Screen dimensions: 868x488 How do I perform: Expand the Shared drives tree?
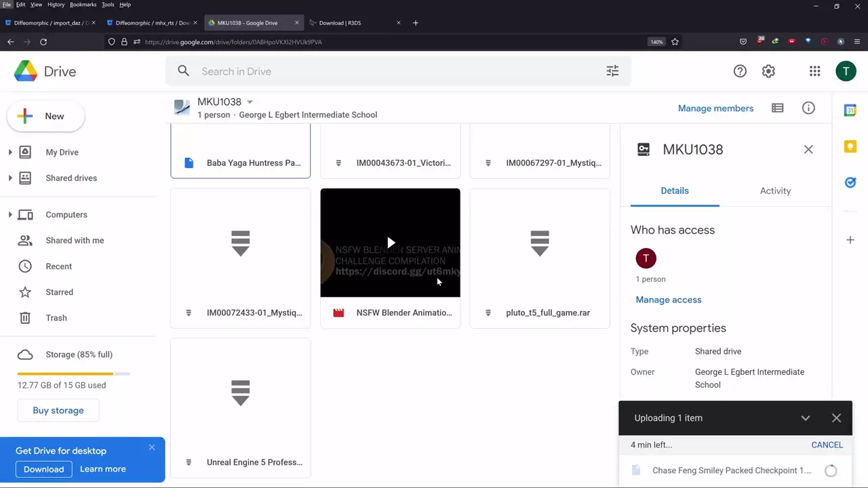(10, 178)
